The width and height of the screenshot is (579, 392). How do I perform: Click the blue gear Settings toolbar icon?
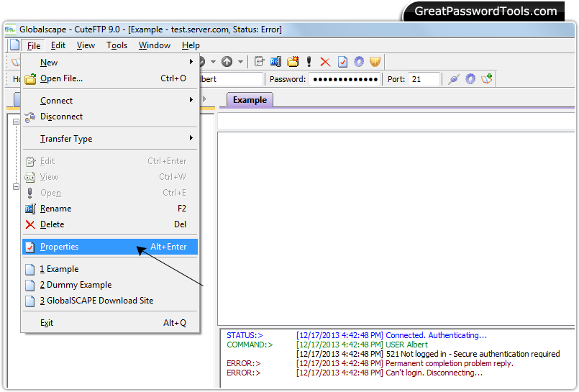(359, 62)
